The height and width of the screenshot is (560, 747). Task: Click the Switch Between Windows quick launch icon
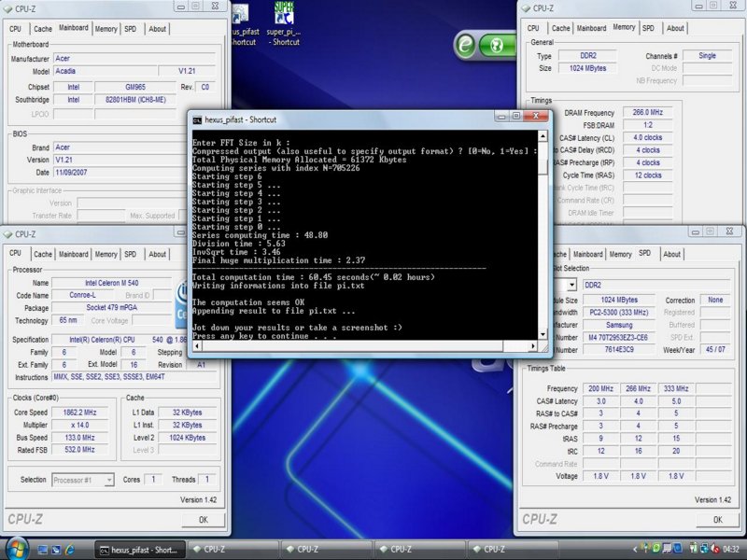tap(56, 550)
